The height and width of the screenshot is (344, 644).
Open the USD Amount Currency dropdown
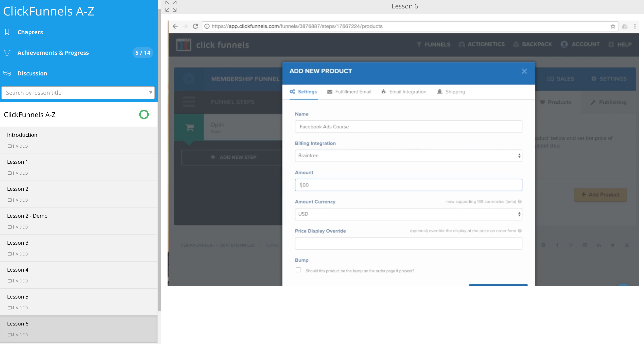click(408, 214)
